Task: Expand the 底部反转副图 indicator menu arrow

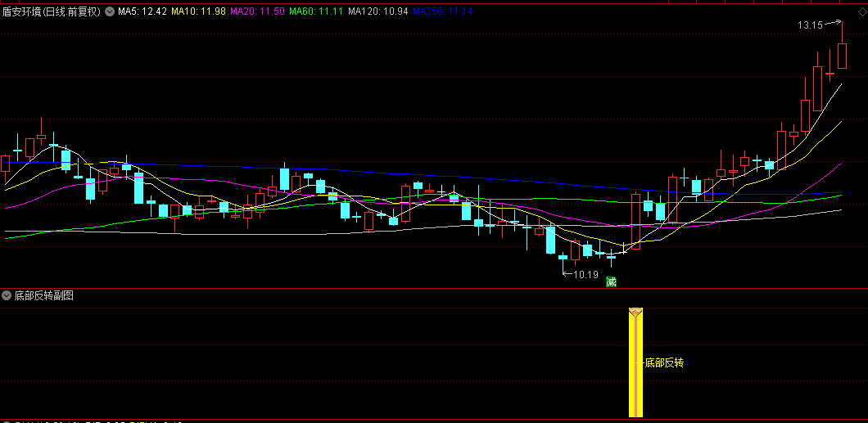Action: pyautogui.click(x=7, y=295)
